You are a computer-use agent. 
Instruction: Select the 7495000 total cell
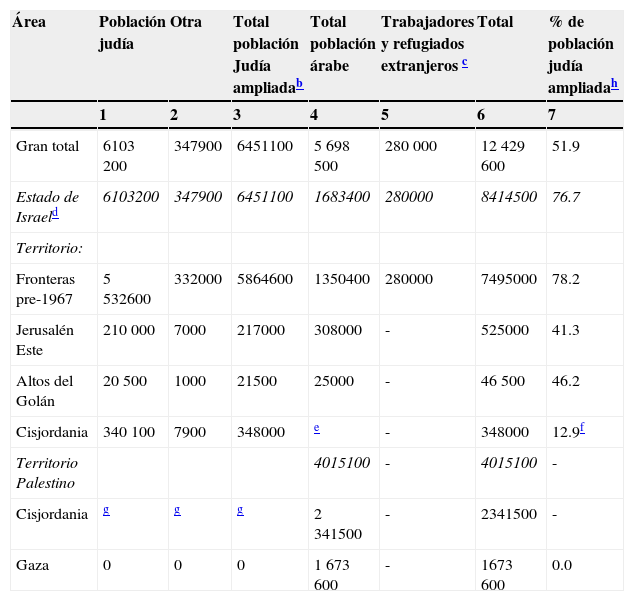tap(508, 279)
